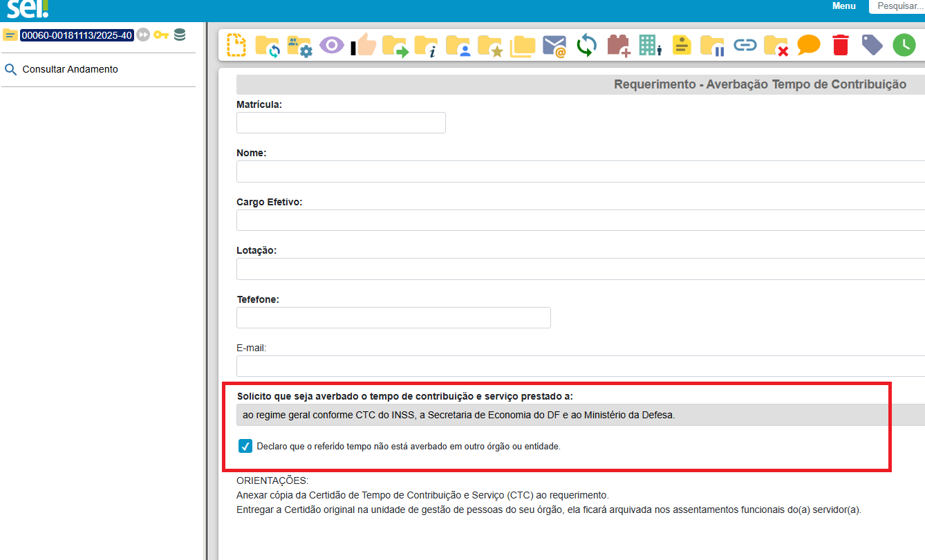Focus the Telefone input field
Image resolution: width=925 pixels, height=560 pixels.
click(x=393, y=317)
